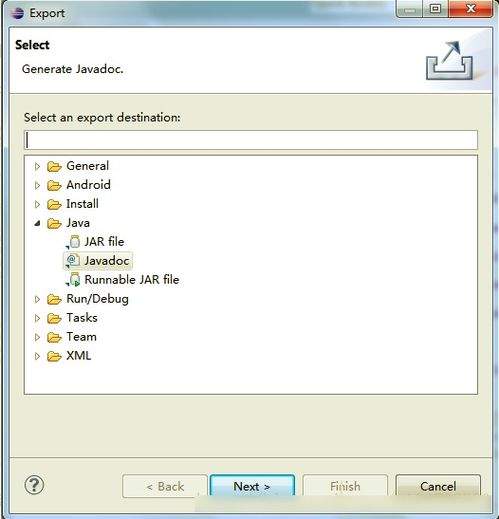Maximize the Export dialog window
The height and width of the screenshot is (519, 499).
click(x=435, y=8)
